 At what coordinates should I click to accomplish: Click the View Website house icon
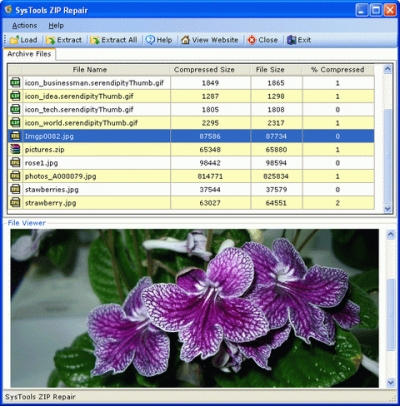click(x=185, y=40)
